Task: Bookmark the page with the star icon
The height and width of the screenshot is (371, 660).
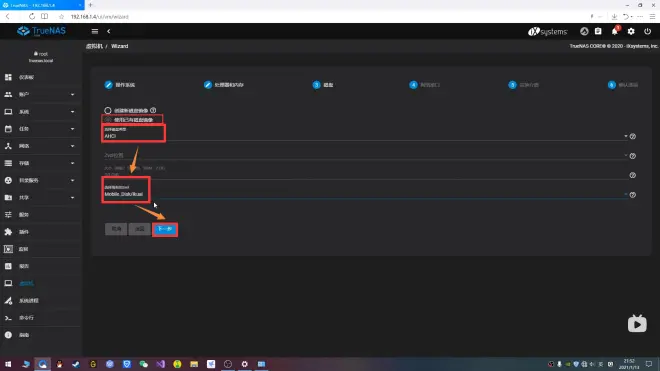Action: (61, 16)
